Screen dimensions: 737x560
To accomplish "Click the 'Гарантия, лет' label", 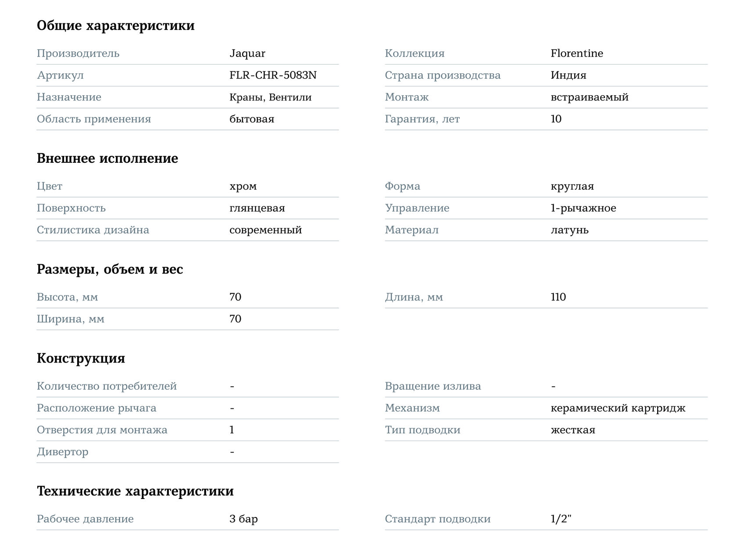I will pyautogui.click(x=422, y=119).
